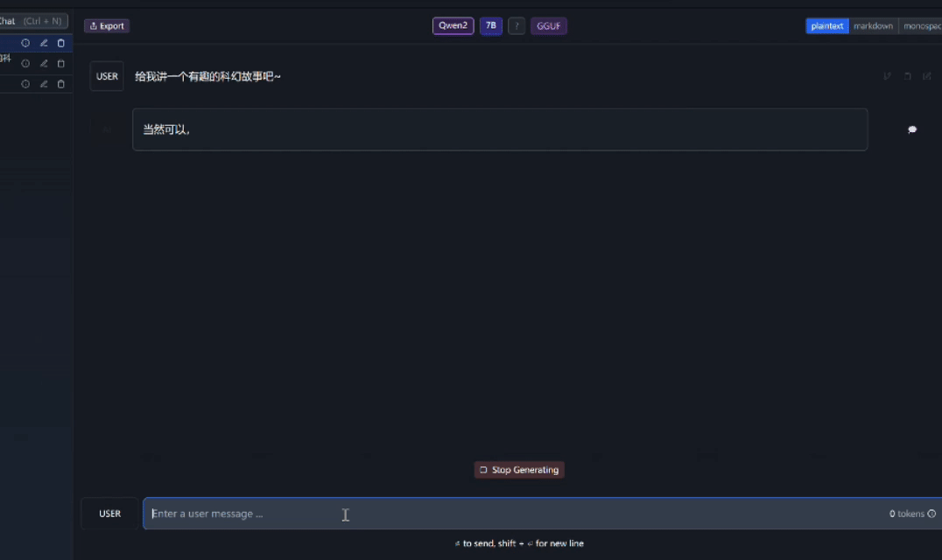Click the Export button

click(107, 26)
